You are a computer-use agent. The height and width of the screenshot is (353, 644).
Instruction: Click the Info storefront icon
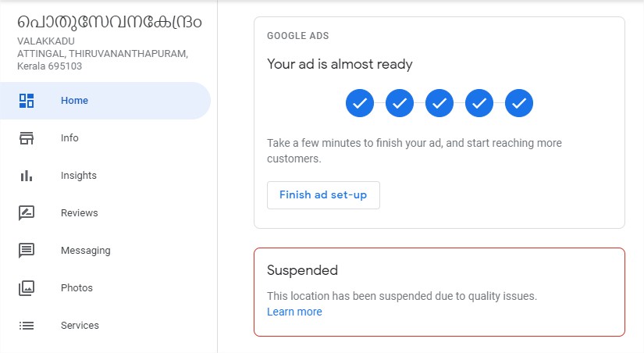pyautogui.click(x=27, y=138)
